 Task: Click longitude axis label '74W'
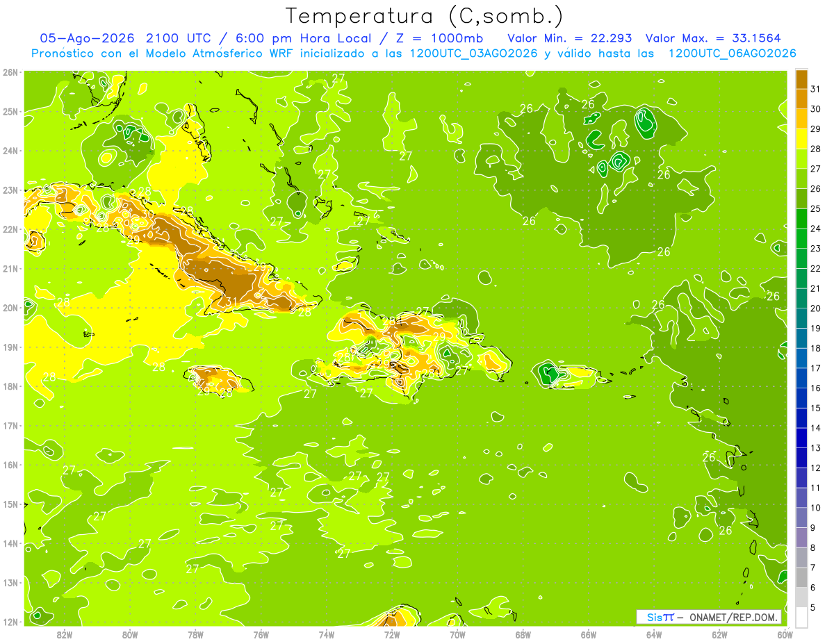[x=326, y=634]
